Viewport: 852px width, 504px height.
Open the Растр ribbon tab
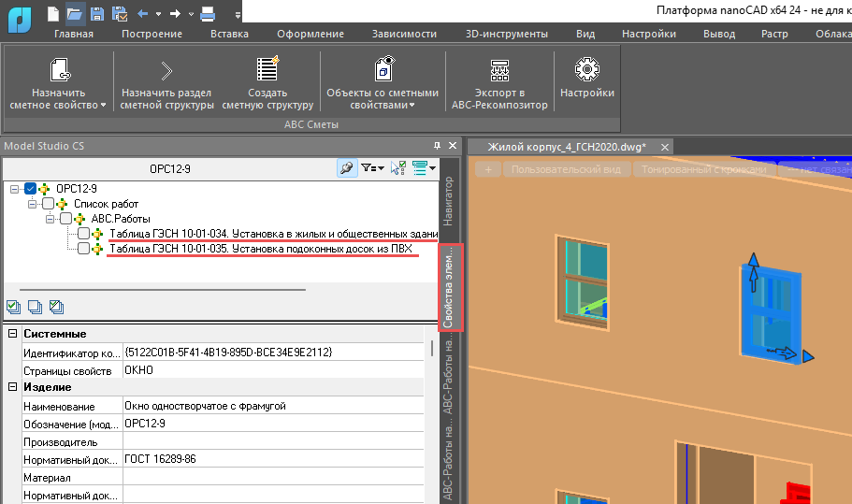point(774,34)
